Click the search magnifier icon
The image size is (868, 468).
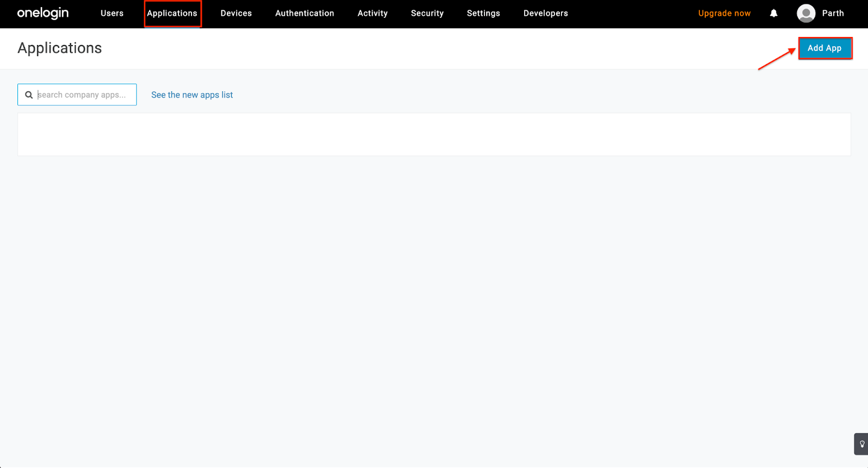[29, 95]
